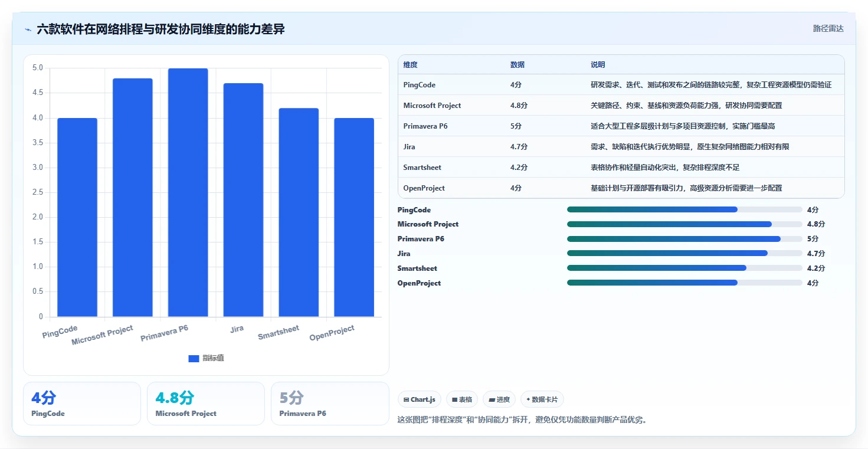Click the title 六款软件在网络排程与研发协同维度的能力差异
Viewport: 868px width, 449px height.
click(161, 29)
